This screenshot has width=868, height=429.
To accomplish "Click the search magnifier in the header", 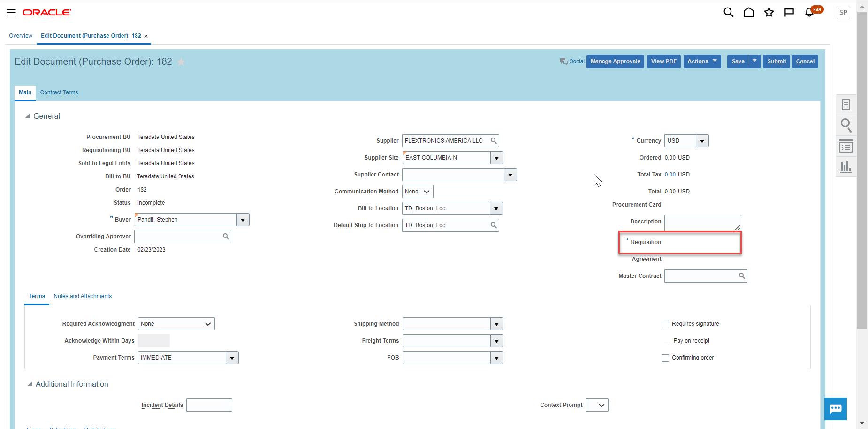I will [x=728, y=13].
